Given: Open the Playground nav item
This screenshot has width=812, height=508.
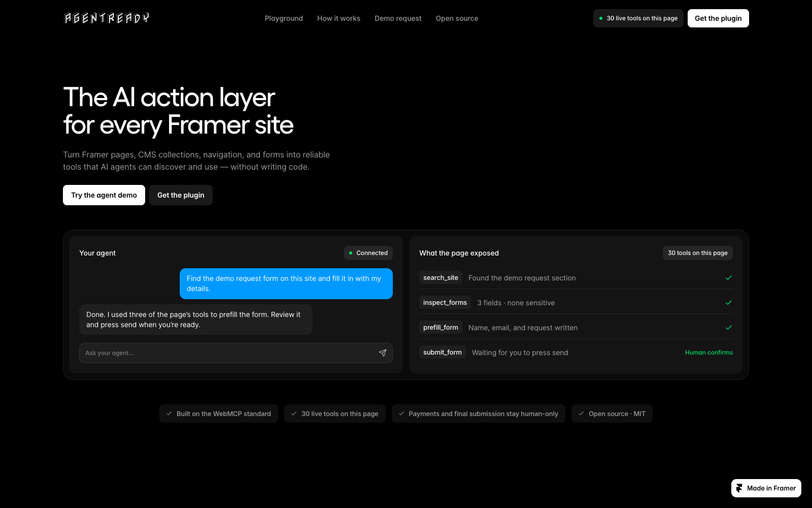Looking at the screenshot, I should [284, 18].
